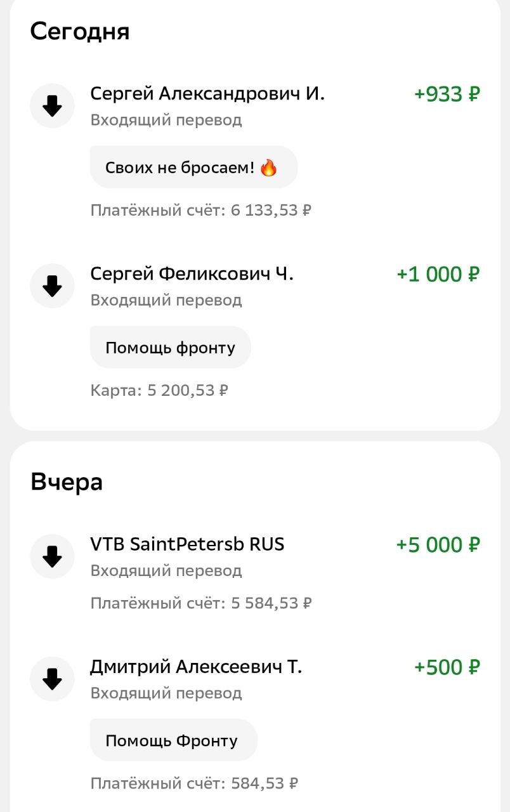510x812 pixels.
Task: Tap the "Сегодня" section header
Action: (80, 31)
